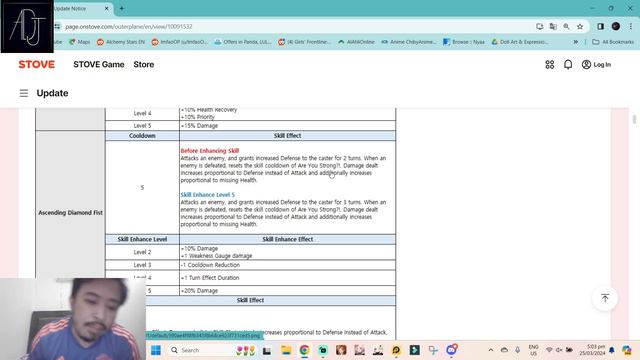The width and height of the screenshot is (640, 360).
Task: Click the 'Update' page heading
Action: point(52,93)
